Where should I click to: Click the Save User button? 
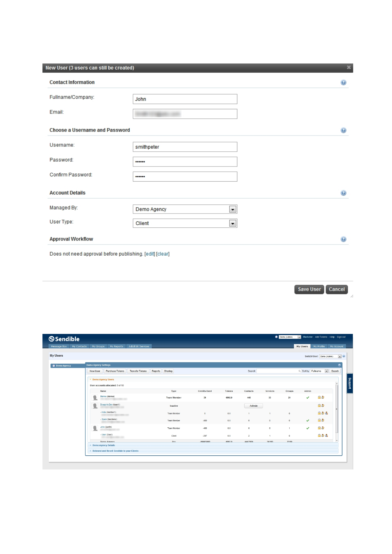pyautogui.click(x=309, y=290)
